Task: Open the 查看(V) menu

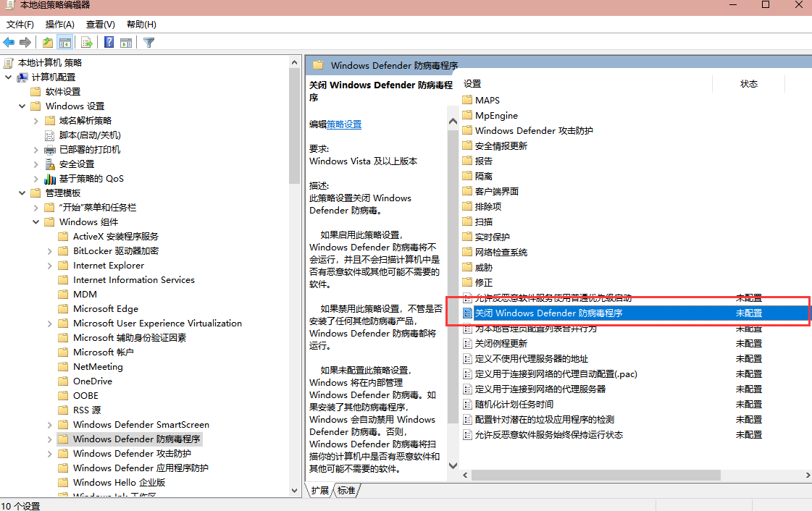Action: tap(101, 25)
